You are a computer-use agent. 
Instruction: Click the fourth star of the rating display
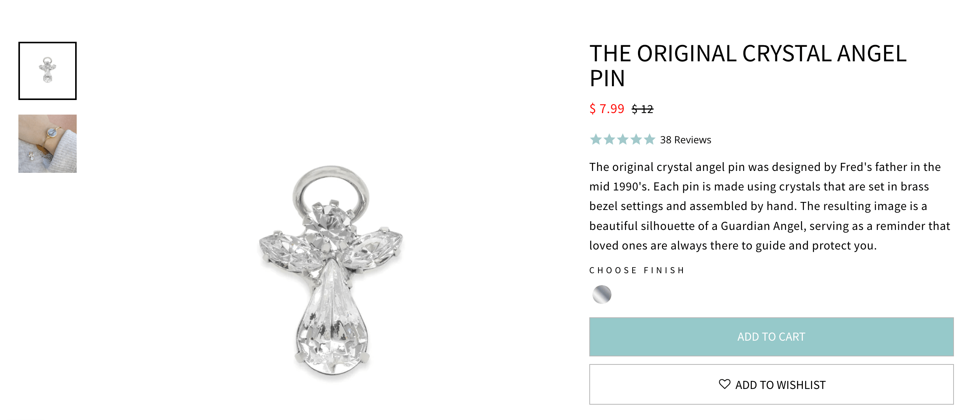636,140
